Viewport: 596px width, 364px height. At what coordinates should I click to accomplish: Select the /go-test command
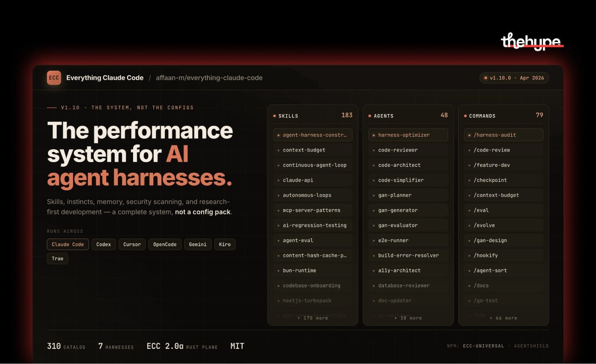point(504,301)
